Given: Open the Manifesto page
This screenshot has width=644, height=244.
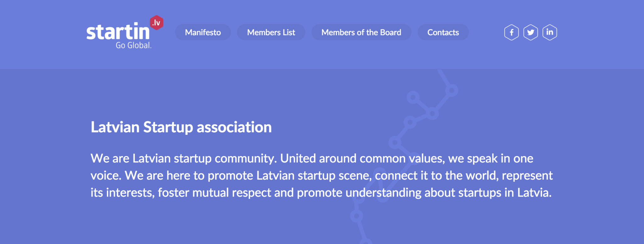Looking at the screenshot, I should pyautogui.click(x=203, y=32).
